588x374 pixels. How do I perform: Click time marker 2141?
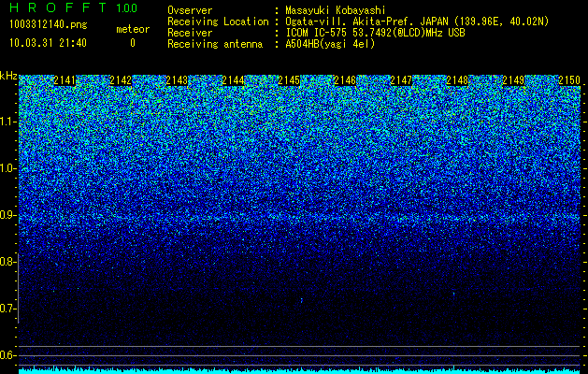(x=65, y=80)
